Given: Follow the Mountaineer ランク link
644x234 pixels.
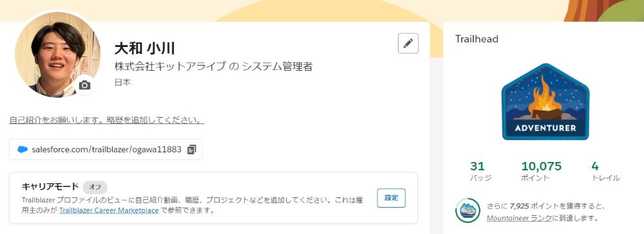Looking at the screenshot, I should (x=519, y=218).
